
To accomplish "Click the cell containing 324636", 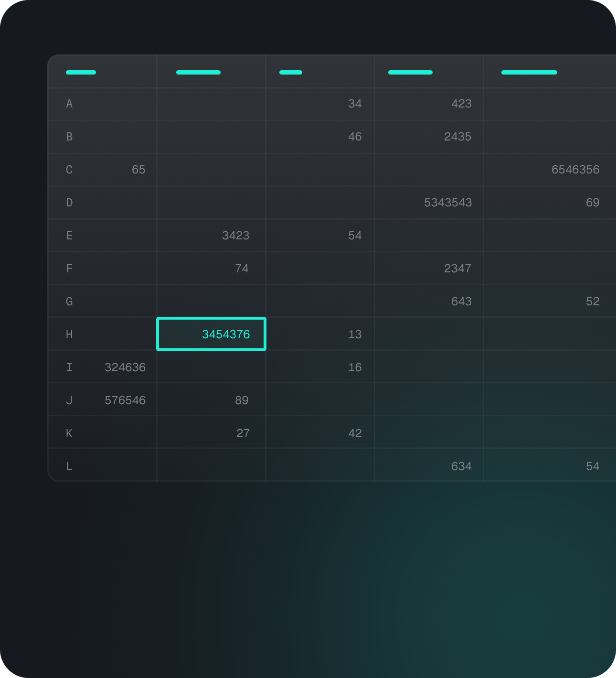I will pyautogui.click(x=125, y=367).
